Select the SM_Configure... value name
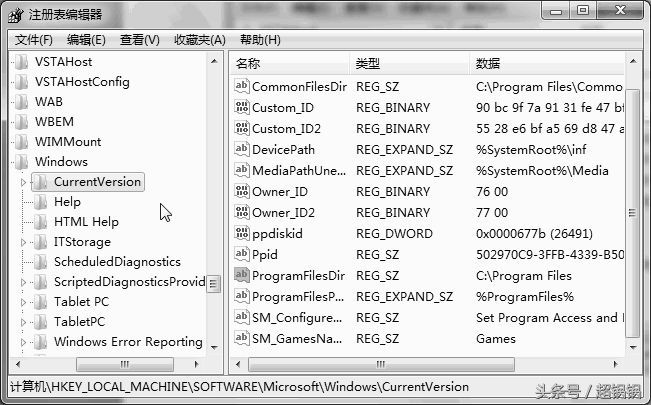Screen dimensions: 651x405 (297, 318)
